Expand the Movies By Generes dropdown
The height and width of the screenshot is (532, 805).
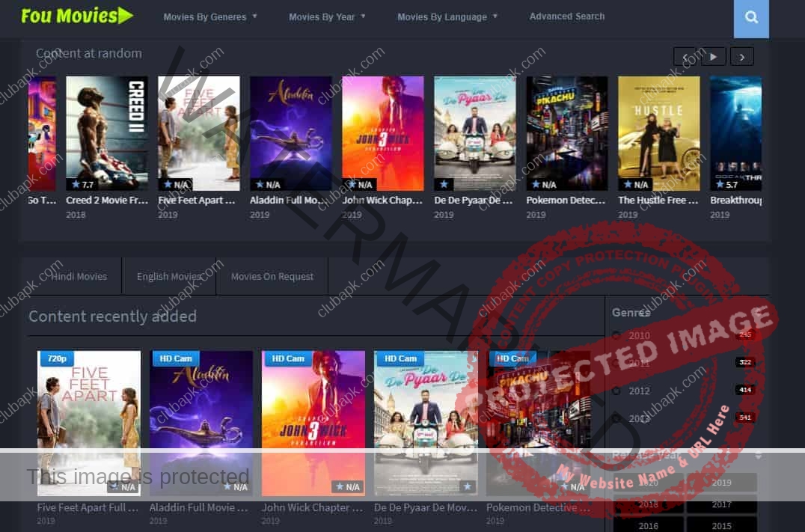tap(210, 17)
